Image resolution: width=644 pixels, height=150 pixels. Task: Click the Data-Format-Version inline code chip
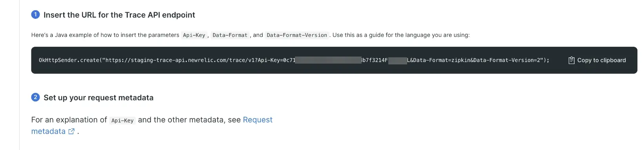point(297,35)
